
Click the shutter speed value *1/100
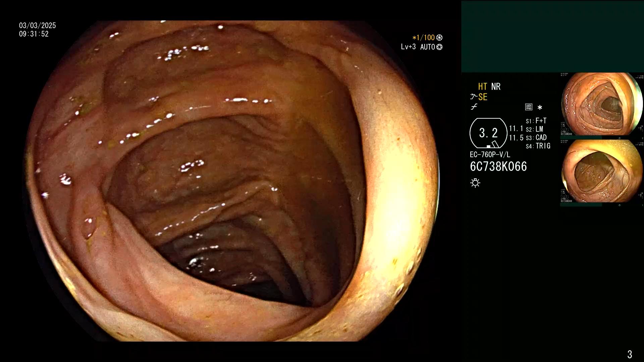423,38
